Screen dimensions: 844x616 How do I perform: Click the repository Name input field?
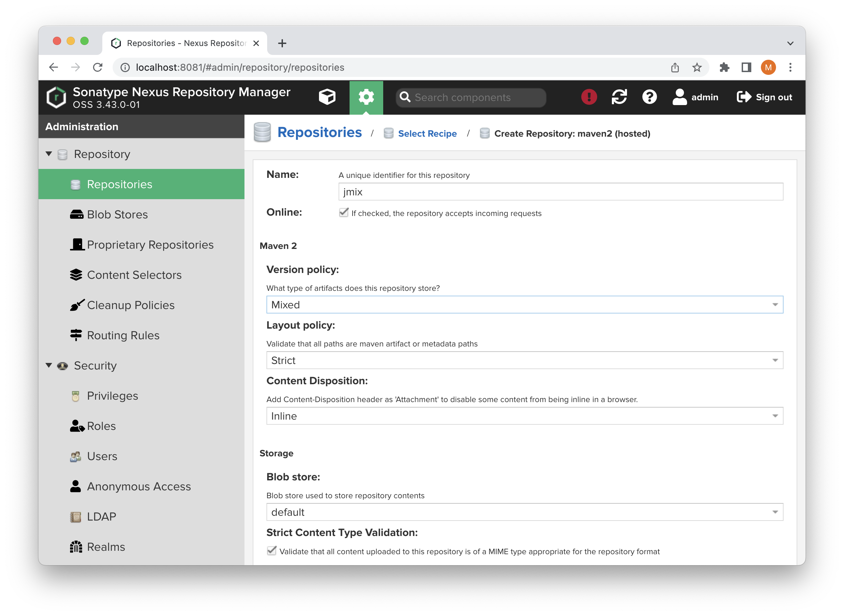pos(560,192)
